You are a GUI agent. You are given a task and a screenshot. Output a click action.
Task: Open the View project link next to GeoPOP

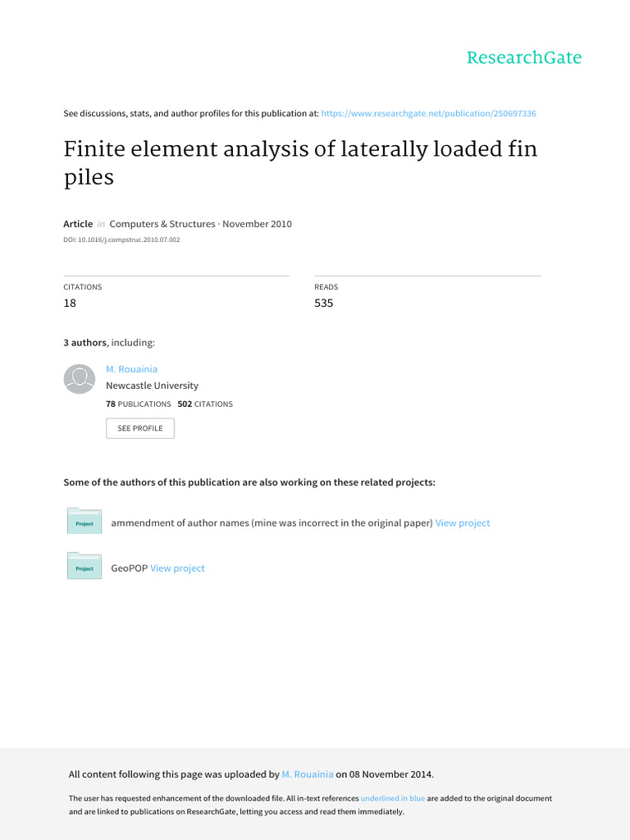pos(177,568)
